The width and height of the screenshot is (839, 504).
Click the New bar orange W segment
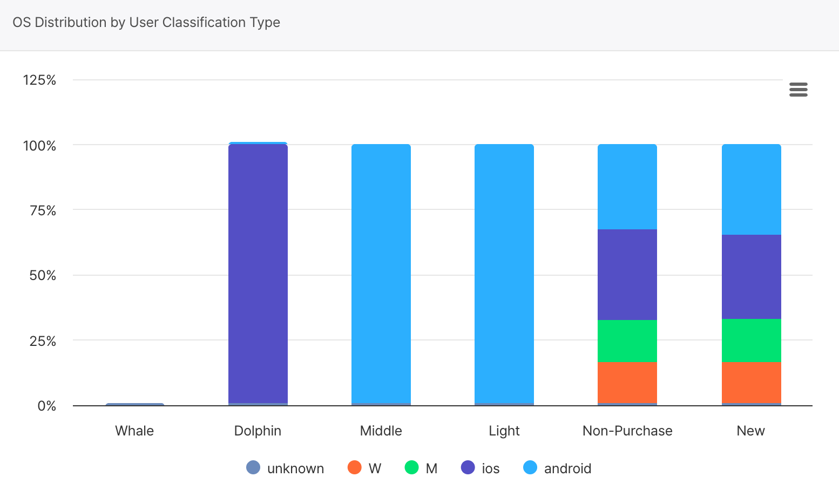pos(752,383)
